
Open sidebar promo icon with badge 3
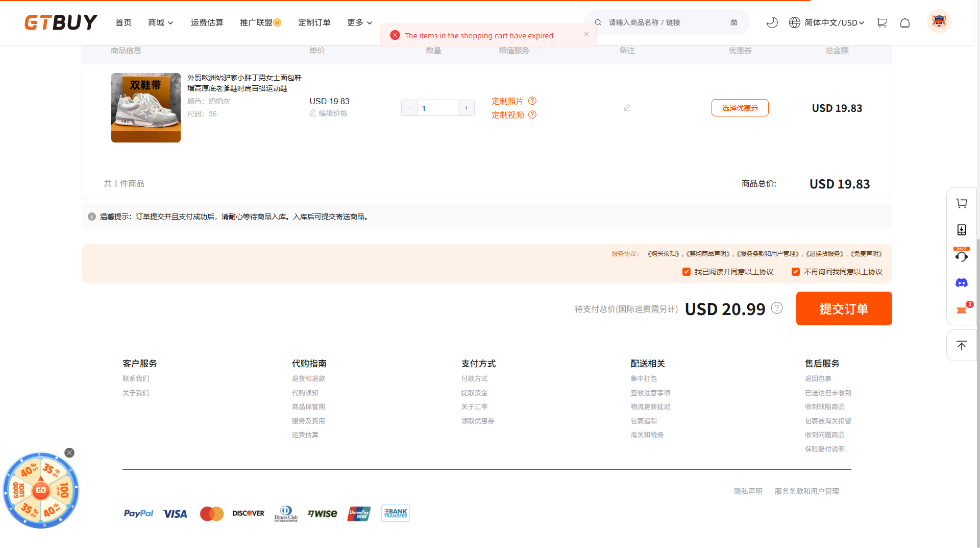click(x=963, y=308)
